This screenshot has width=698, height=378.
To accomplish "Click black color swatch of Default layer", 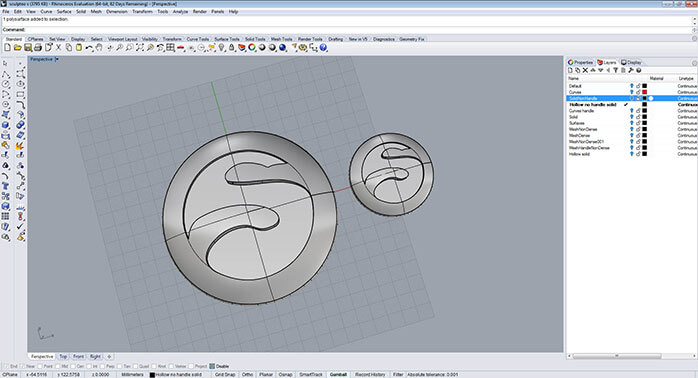I will (x=644, y=85).
